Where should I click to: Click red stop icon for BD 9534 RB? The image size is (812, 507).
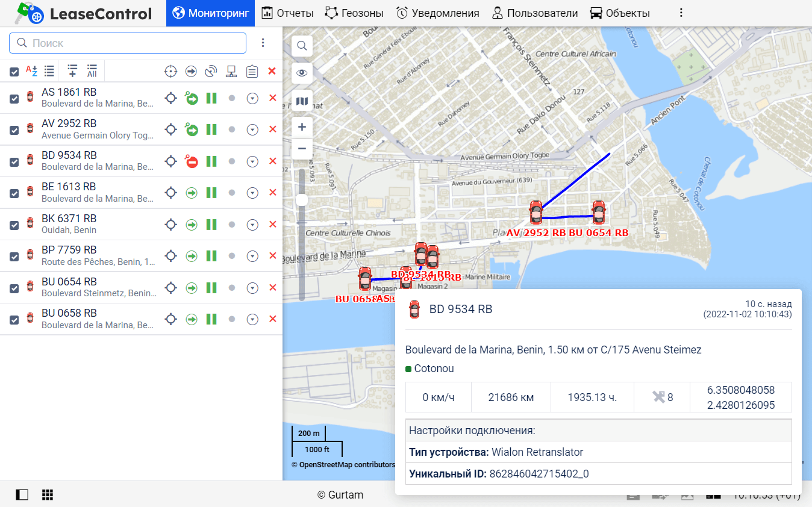pos(192,161)
